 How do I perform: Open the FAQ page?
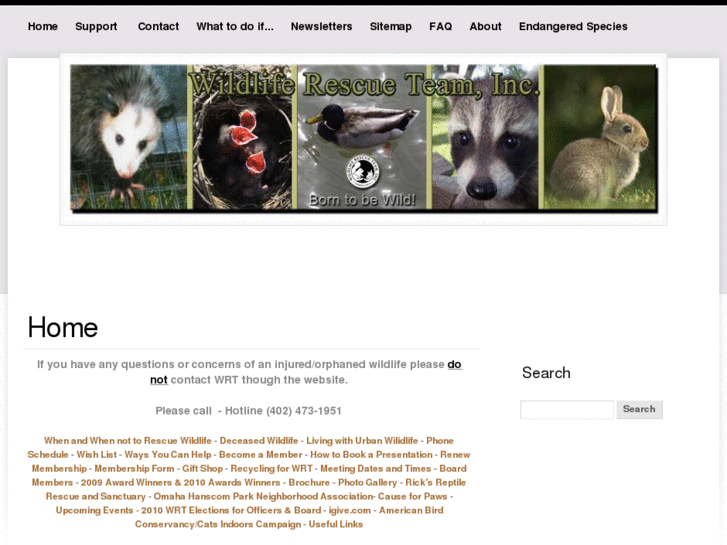click(440, 26)
